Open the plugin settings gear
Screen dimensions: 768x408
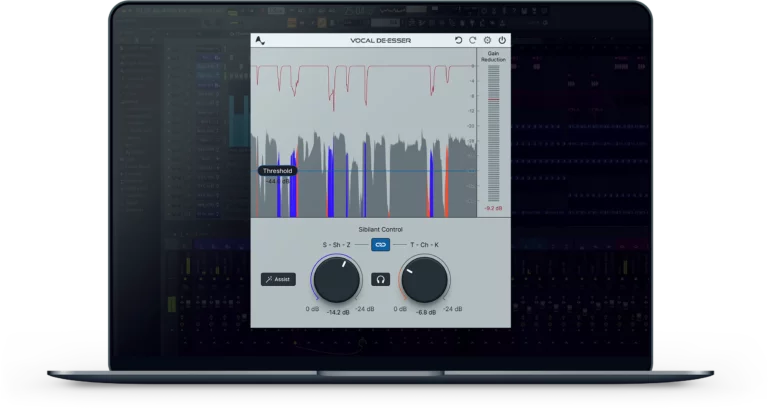487,40
